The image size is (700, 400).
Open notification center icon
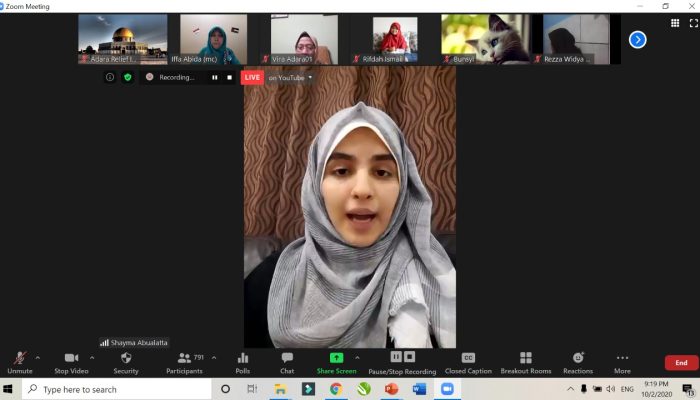(x=688, y=389)
